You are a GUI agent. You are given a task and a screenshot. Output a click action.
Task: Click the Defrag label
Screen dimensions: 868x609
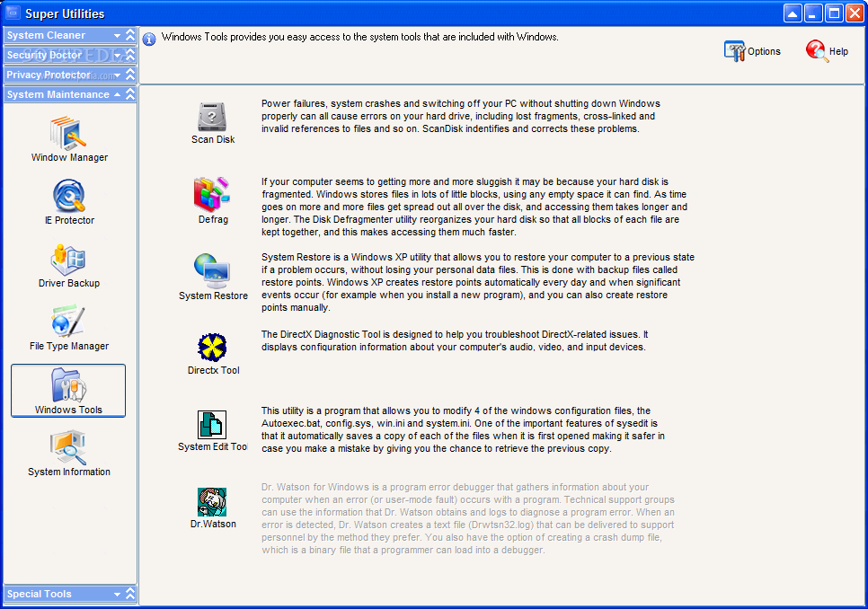click(213, 219)
